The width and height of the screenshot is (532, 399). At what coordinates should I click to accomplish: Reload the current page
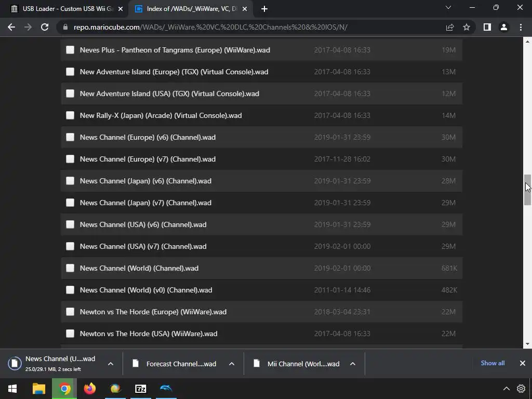(x=45, y=27)
